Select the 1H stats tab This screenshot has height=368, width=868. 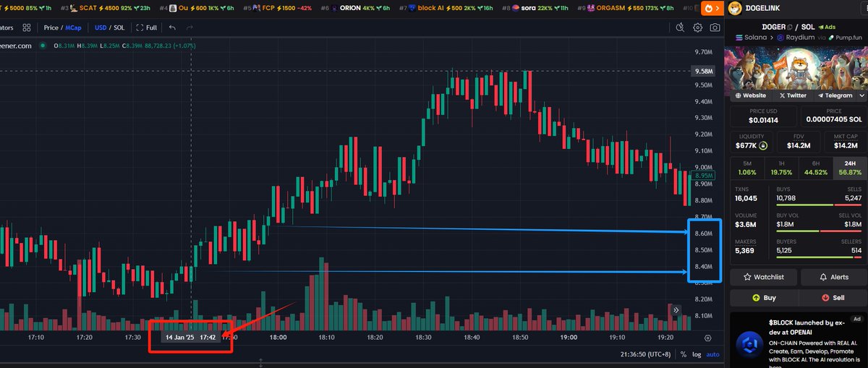tap(781, 168)
